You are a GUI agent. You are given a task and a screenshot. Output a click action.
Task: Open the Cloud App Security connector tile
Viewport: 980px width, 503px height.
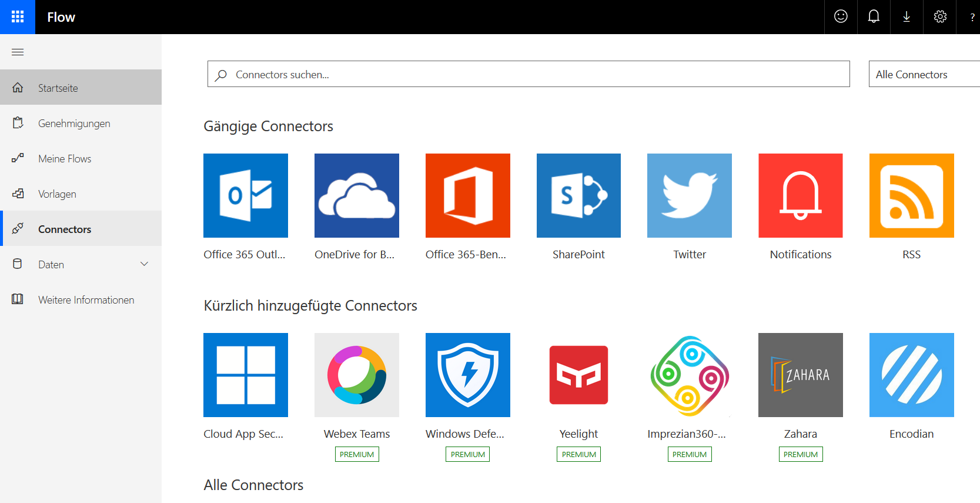point(246,375)
